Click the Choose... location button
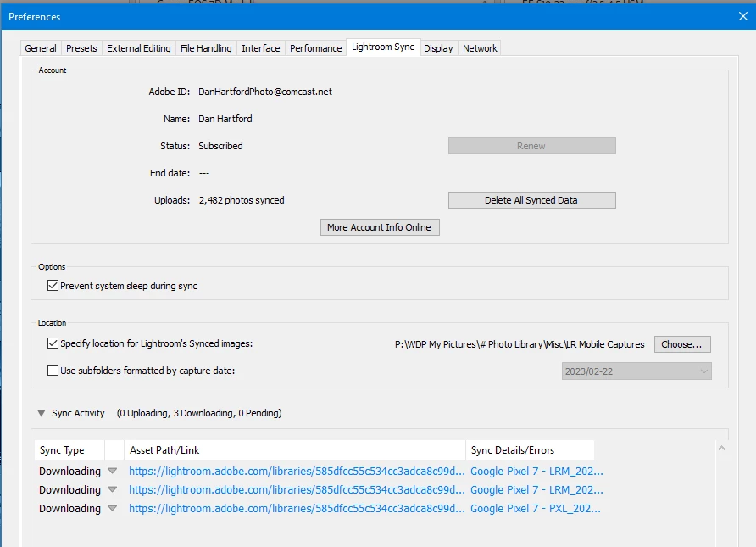 click(681, 344)
